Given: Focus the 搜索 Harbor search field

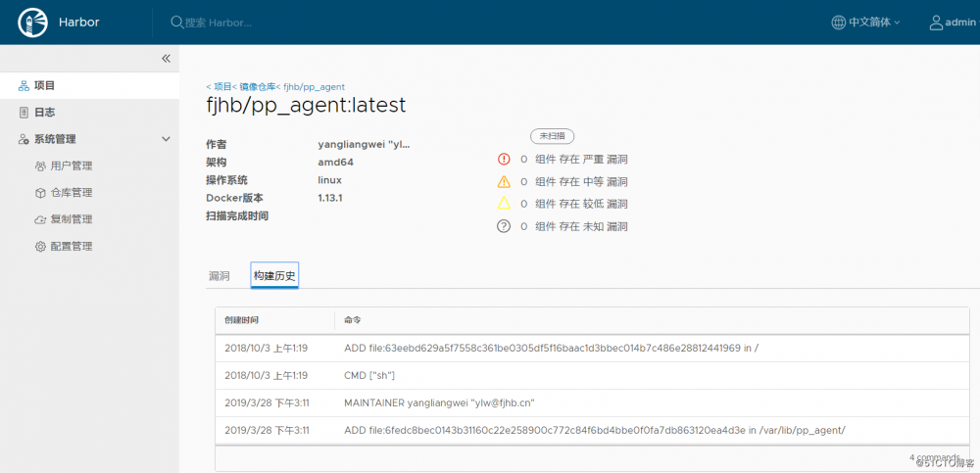Looking at the screenshot, I should (219, 23).
